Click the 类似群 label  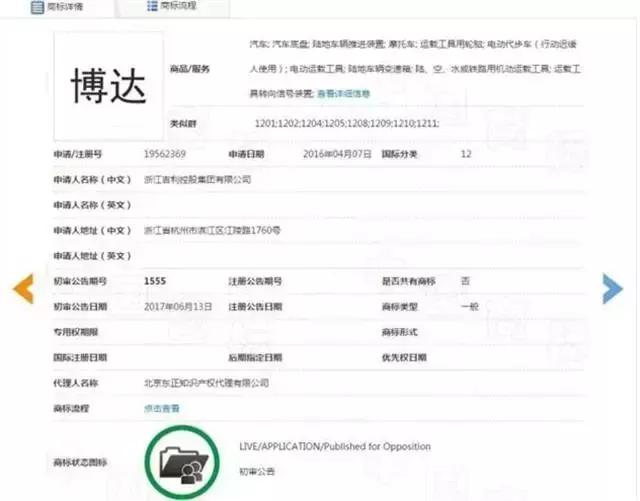[x=183, y=123]
